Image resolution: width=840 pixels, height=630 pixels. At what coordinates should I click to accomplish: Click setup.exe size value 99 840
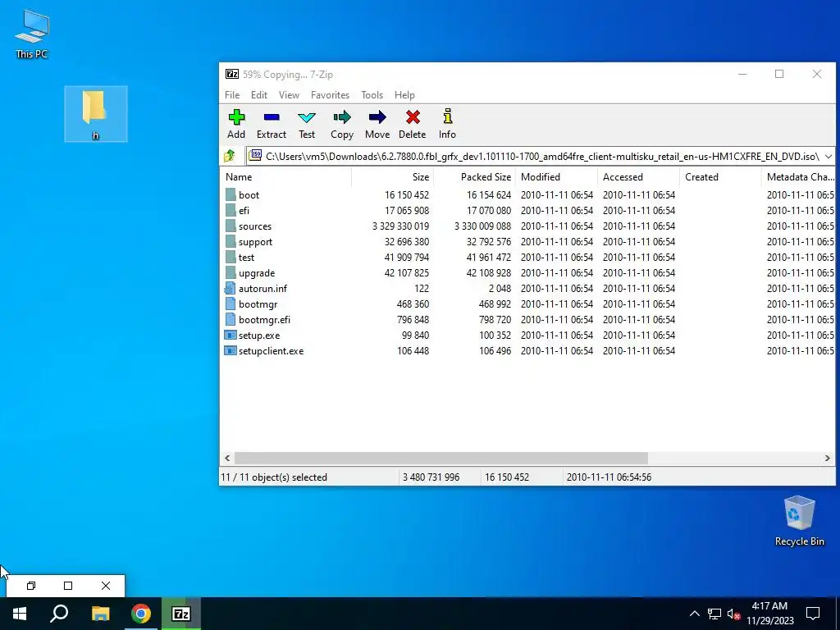[x=415, y=336]
